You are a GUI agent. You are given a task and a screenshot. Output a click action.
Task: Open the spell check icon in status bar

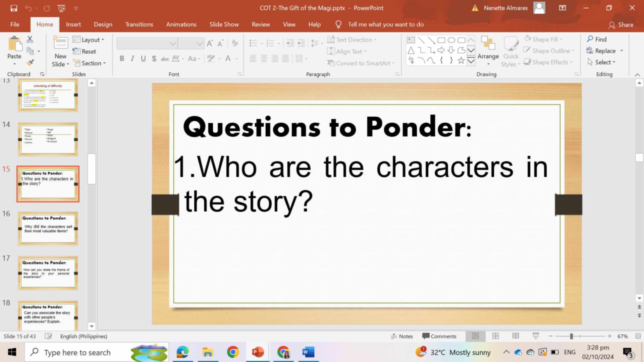point(48,336)
